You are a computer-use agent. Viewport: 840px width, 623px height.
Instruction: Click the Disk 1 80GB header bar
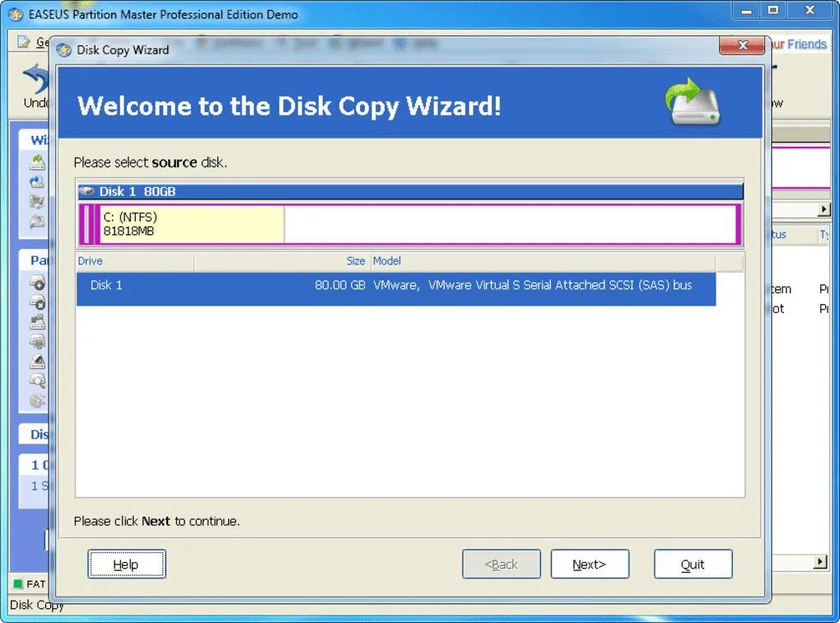[410, 191]
